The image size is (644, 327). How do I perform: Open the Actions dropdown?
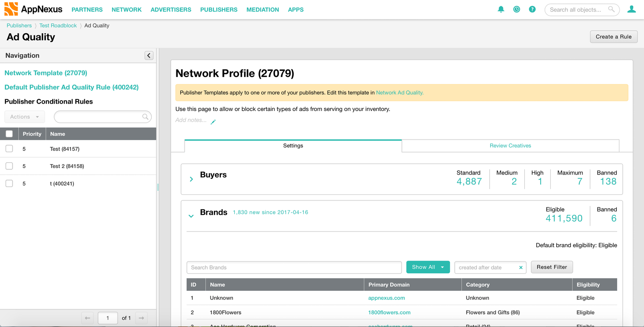point(25,117)
